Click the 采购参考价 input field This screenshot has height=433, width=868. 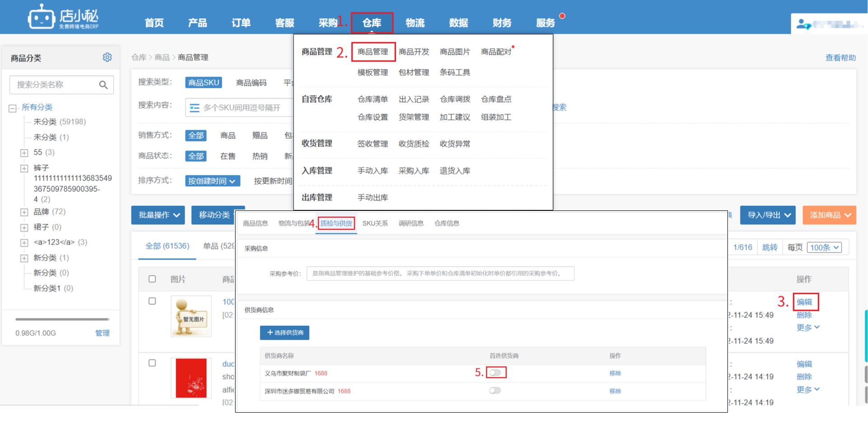click(440, 273)
